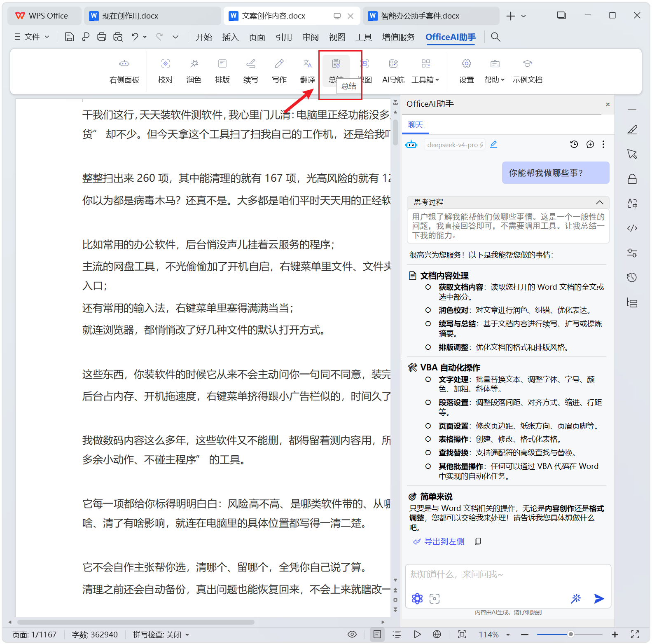
Task: Click the lock icon in right sidebar
Action: click(x=632, y=179)
